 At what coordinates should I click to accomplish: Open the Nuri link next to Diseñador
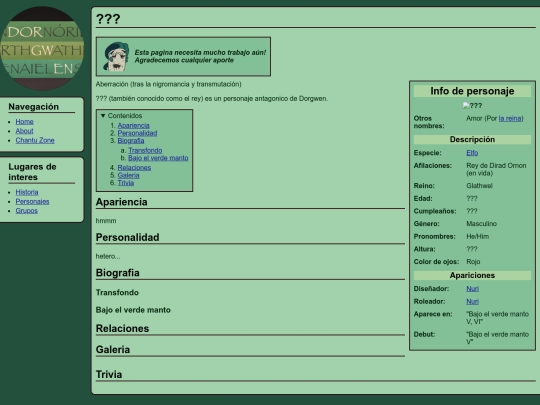(472, 289)
